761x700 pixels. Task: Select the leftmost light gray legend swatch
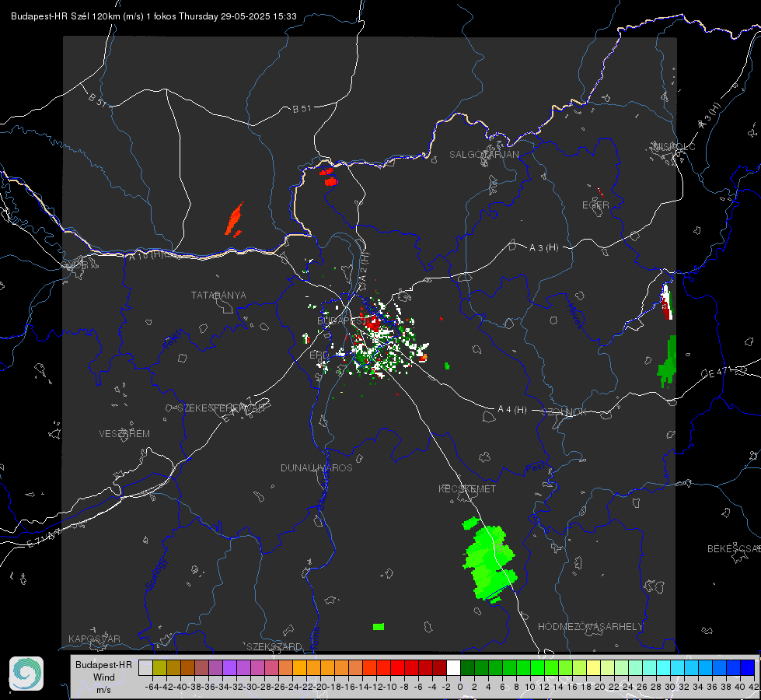point(145,667)
